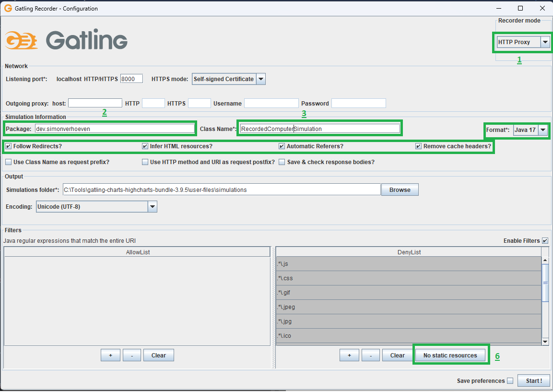Viewport: 553px width, 392px height.
Task: Select the .*\.jpg DenyList row
Action: [x=409, y=321]
